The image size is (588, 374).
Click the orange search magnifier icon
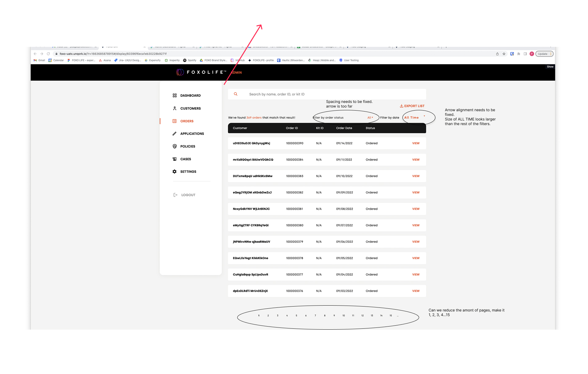(x=236, y=94)
